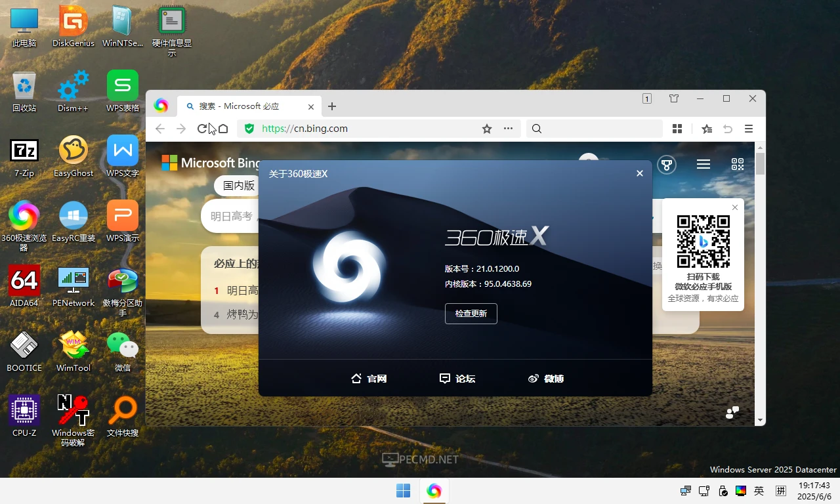Launch 360极速浏览器 desktop shortcut
The height and width of the screenshot is (504, 840).
pos(24,226)
